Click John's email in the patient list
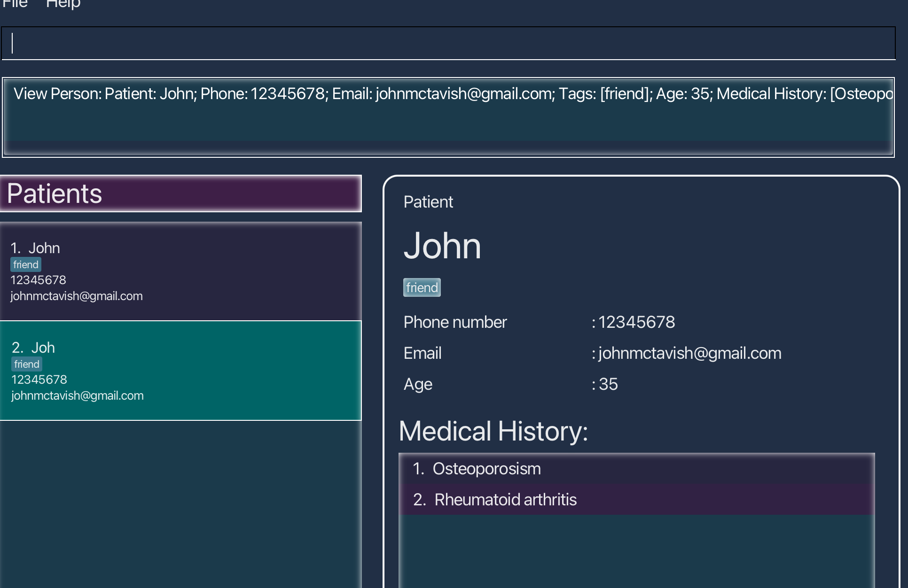This screenshot has width=908, height=588. (x=77, y=296)
